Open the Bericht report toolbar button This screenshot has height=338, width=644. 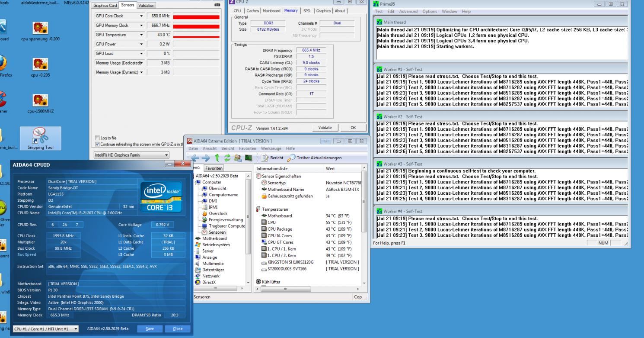tap(273, 158)
